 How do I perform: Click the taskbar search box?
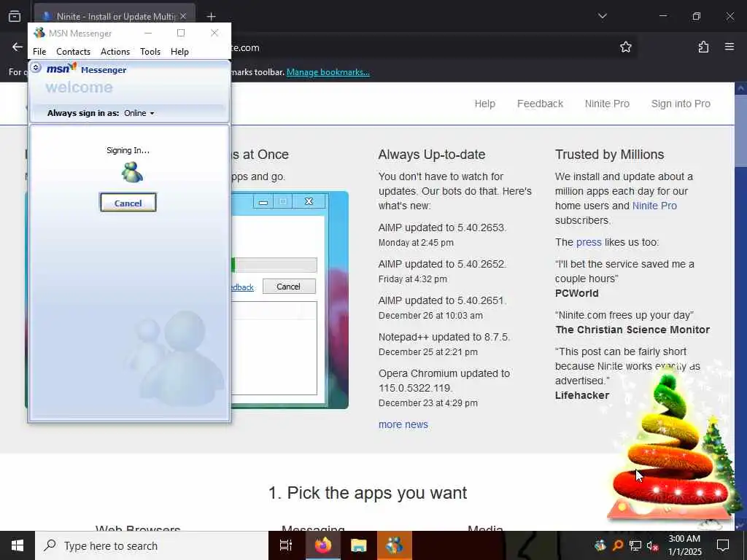pos(152,545)
